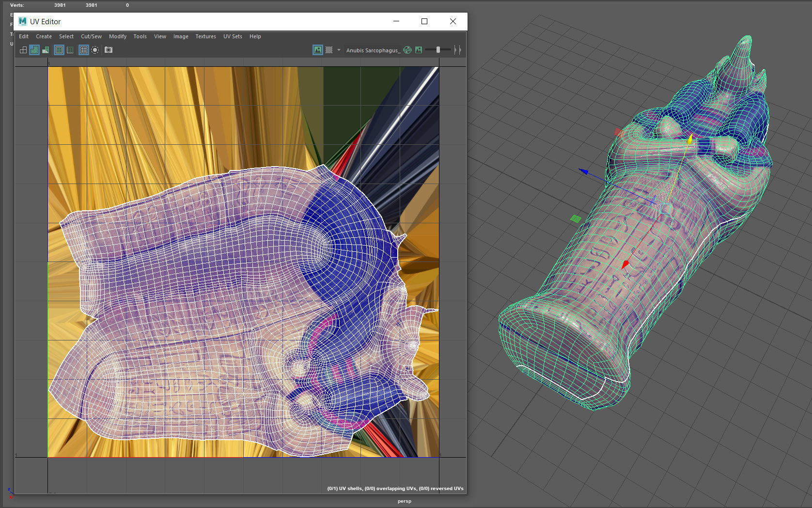Screen dimensions: 812x508
Task: Minimize the UV Editor window
Action: (396, 21)
